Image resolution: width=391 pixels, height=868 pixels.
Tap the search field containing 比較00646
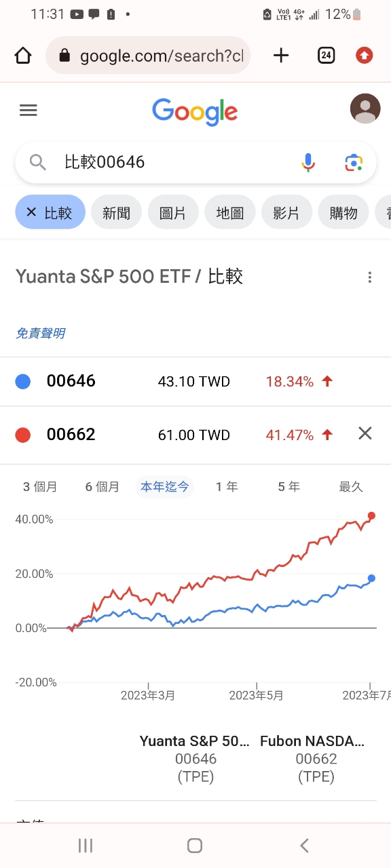195,162
